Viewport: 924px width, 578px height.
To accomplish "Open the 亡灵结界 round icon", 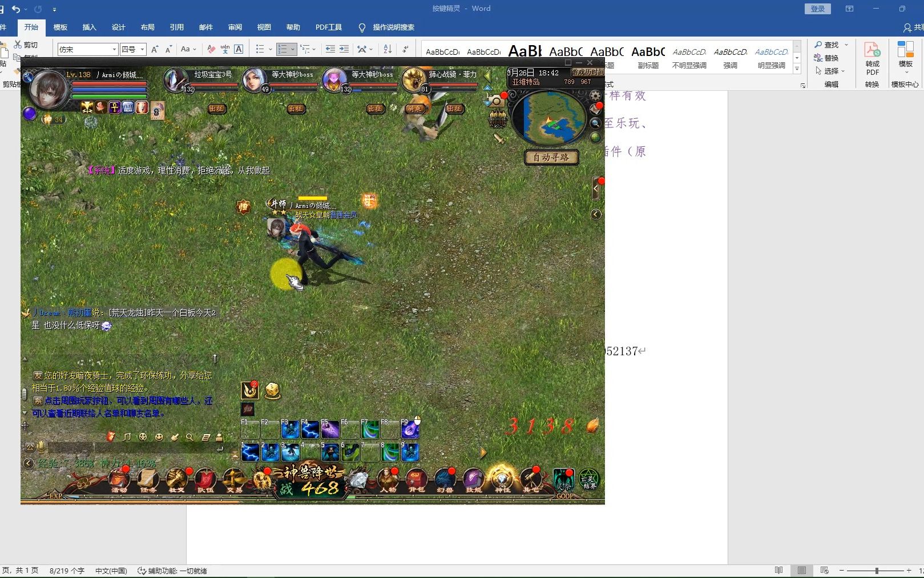I will click(x=590, y=480).
